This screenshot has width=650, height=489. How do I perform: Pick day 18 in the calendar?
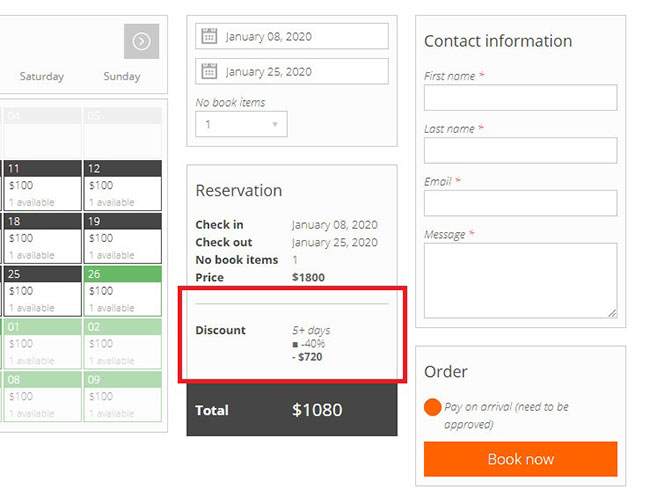[40, 238]
